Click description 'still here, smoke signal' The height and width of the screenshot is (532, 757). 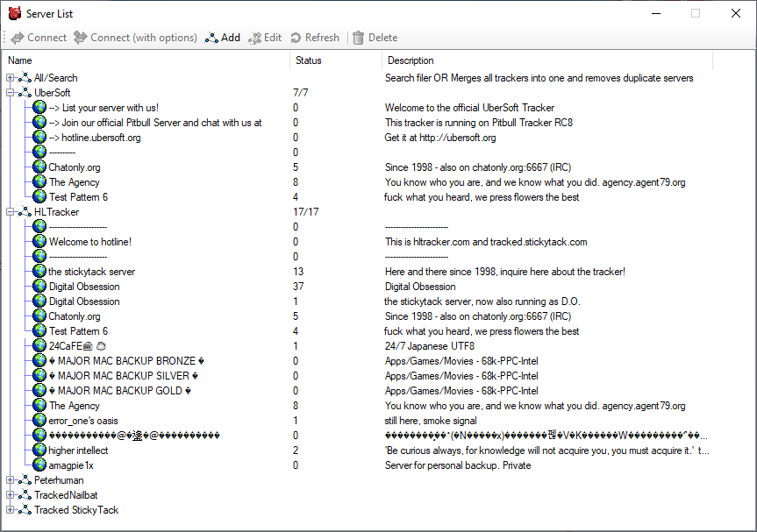(x=431, y=420)
